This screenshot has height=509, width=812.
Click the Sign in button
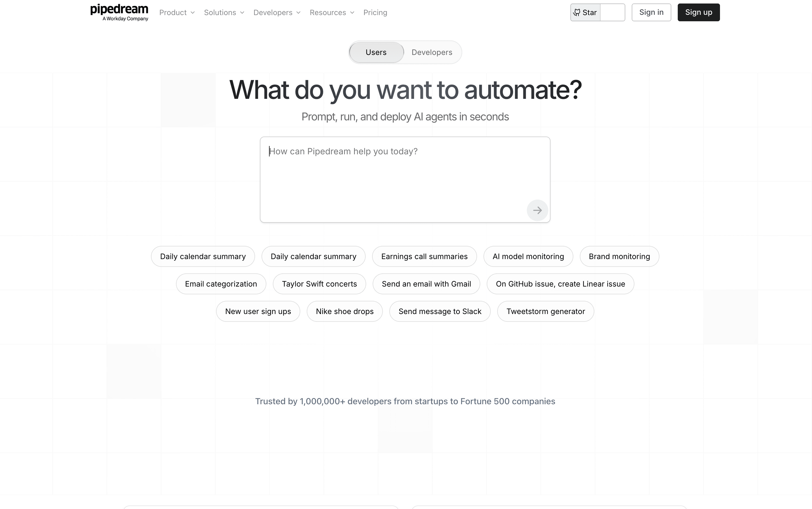[x=651, y=12]
